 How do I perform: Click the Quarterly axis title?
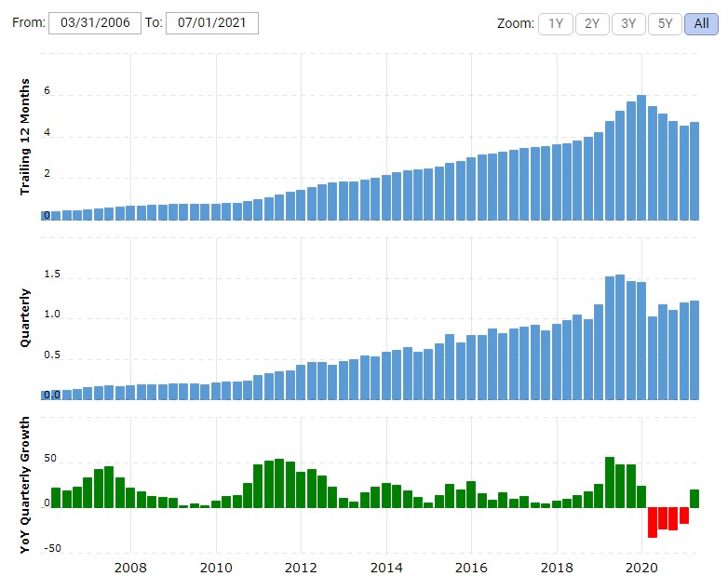pos(24,317)
